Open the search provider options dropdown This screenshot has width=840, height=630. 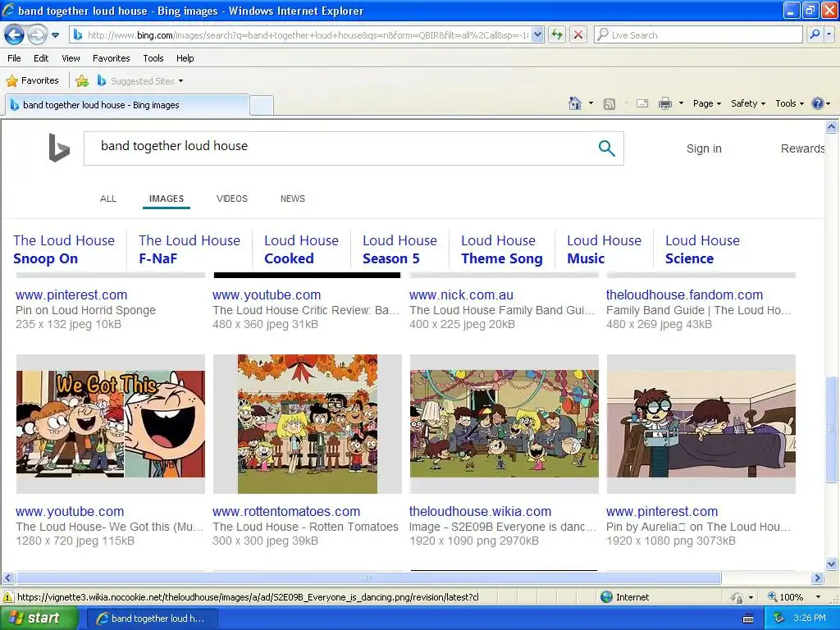click(x=829, y=34)
